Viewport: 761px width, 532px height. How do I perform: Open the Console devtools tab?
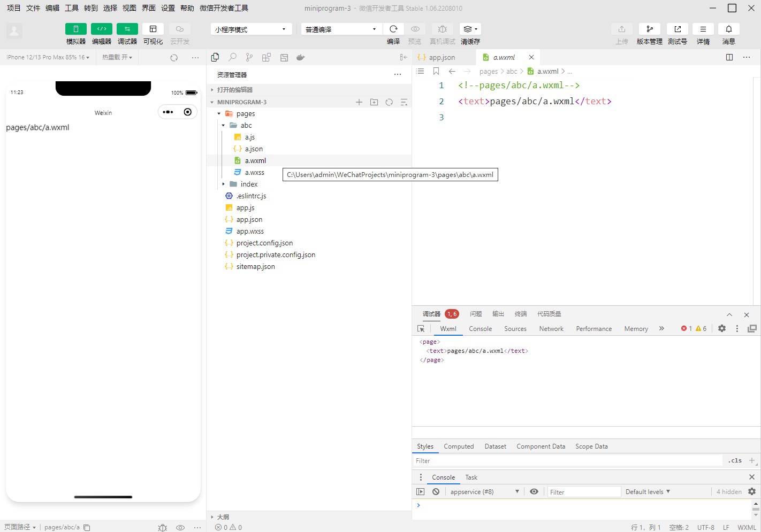(x=480, y=329)
